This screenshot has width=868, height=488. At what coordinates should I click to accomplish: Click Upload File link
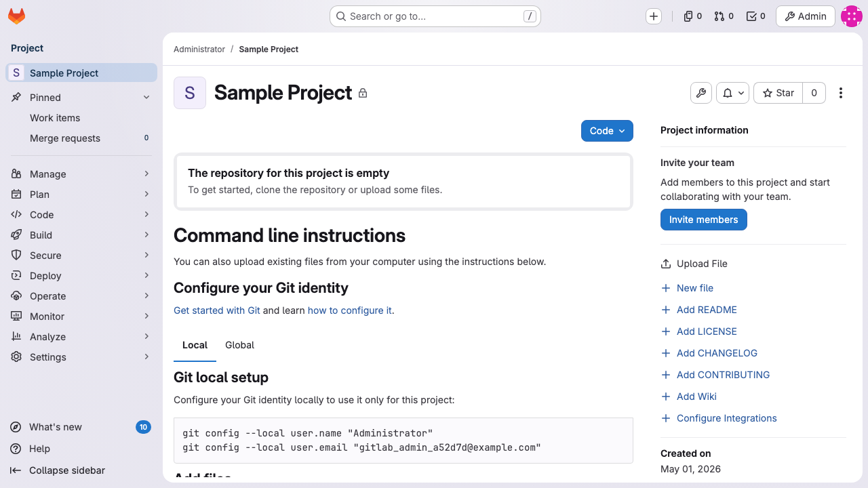(694, 264)
